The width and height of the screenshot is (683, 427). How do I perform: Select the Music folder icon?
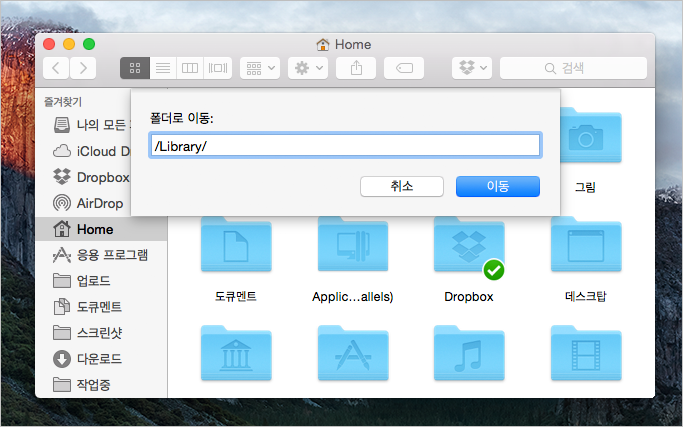(x=469, y=353)
